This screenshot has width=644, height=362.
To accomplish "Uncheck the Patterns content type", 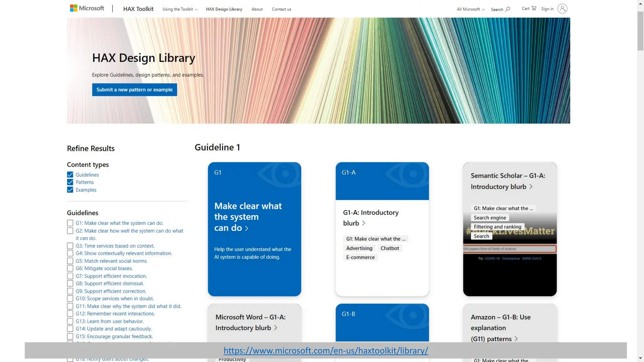I will click(70, 182).
